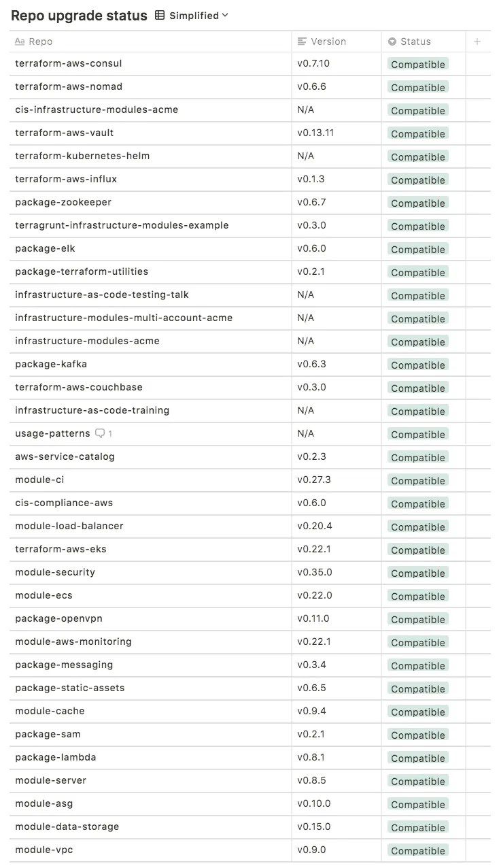Click module-ci repo name

[39, 480]
